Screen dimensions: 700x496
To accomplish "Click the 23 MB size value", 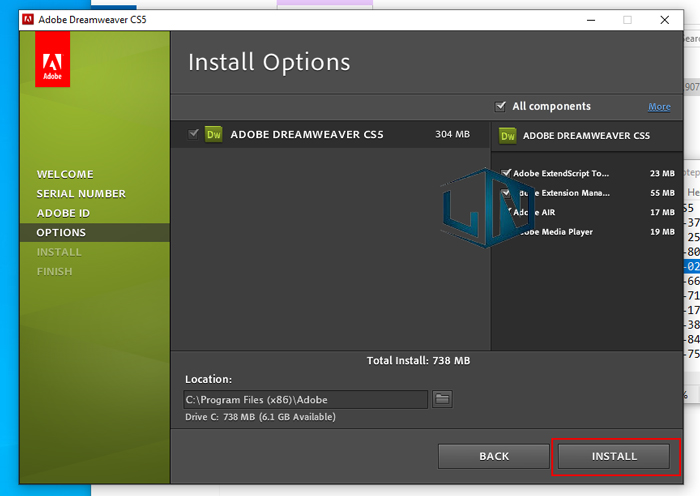I will pyautogui.click(x=662, y=173).
